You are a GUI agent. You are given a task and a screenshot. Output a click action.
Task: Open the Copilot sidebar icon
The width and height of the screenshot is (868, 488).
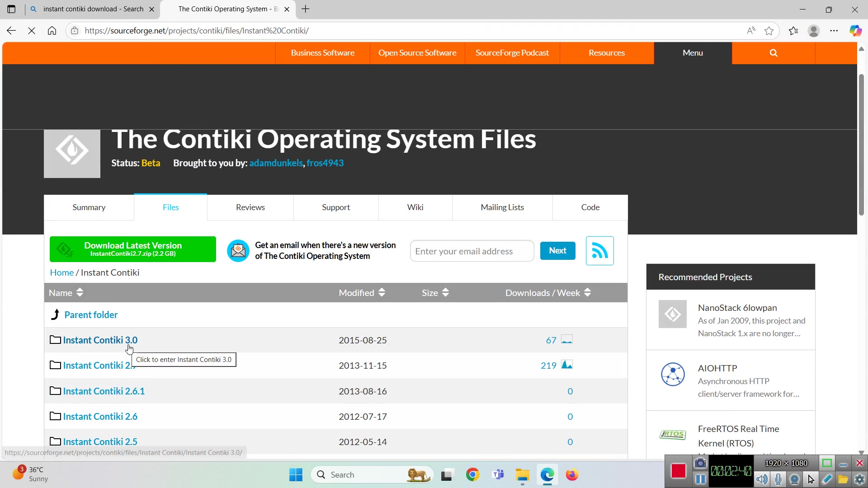point(855,31)
